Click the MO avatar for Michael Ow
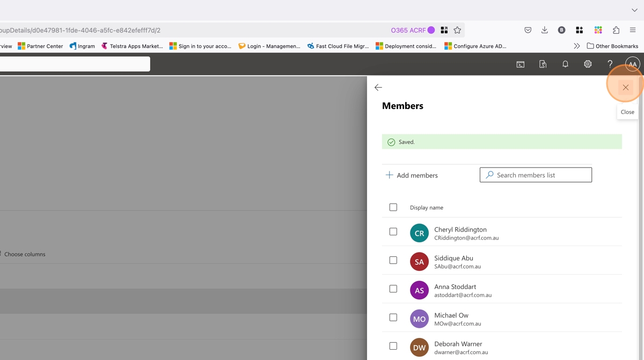 point(419,319)
